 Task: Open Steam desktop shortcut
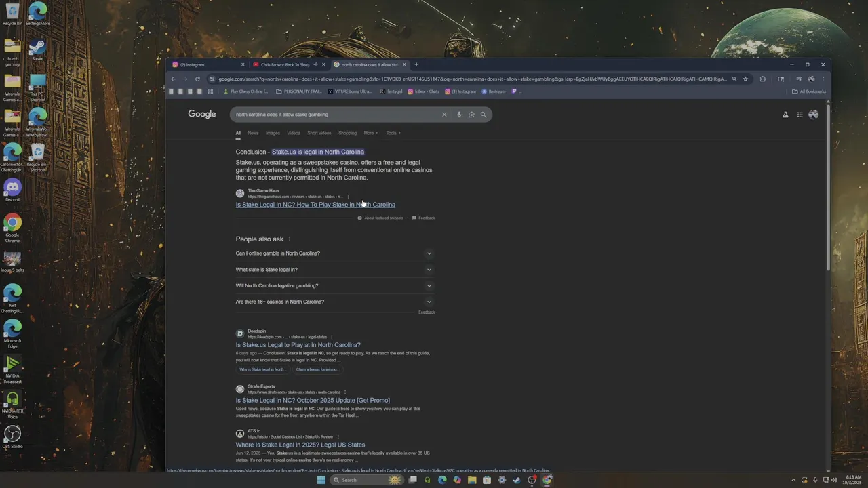point(37,50)
